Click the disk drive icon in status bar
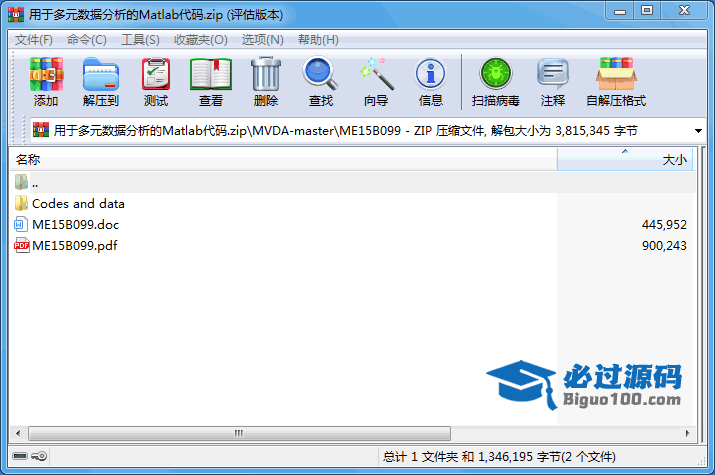 20,456
